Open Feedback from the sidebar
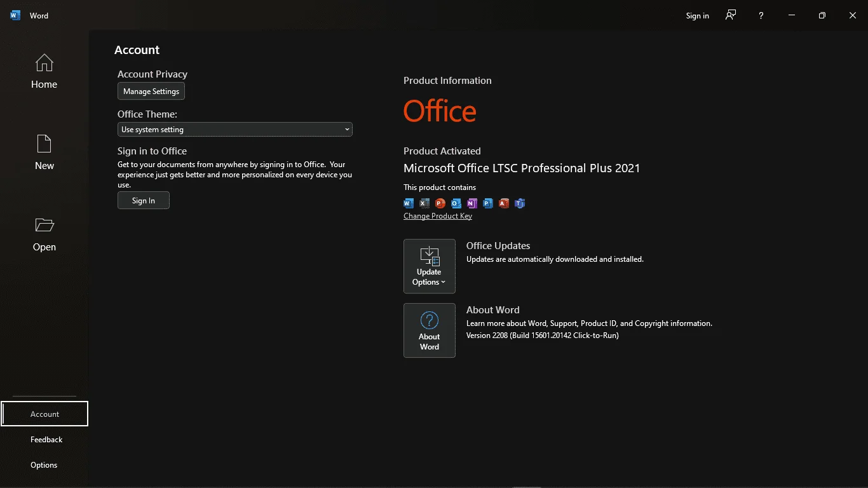The image size is (868, 488). 46,439
